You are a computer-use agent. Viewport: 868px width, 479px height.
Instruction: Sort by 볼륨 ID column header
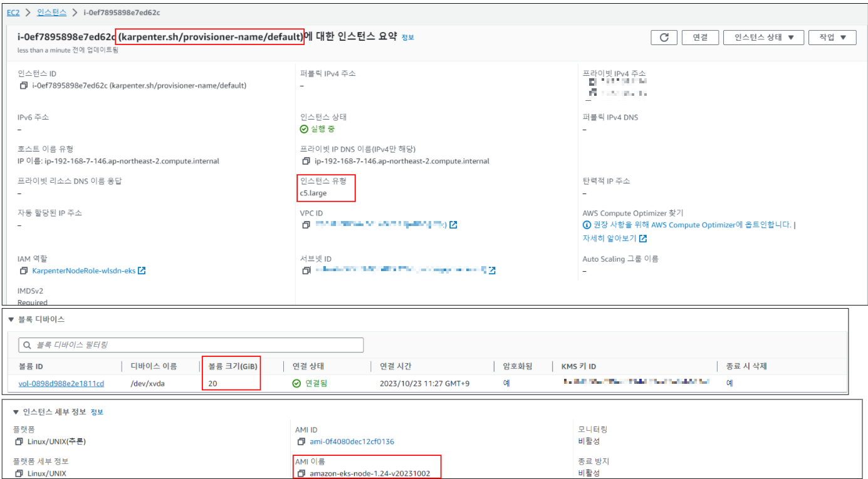pyautogui.click(x=31, y=366)
